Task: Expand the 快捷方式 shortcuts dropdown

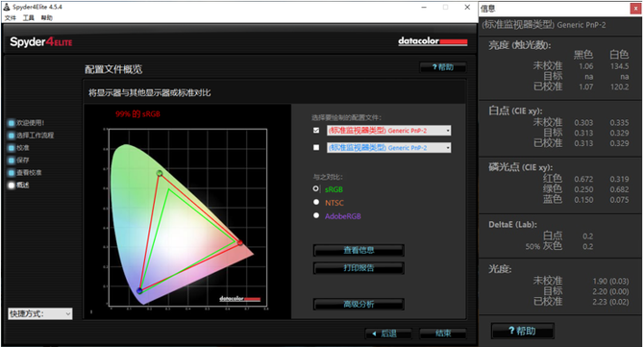Action: point(39,313)
